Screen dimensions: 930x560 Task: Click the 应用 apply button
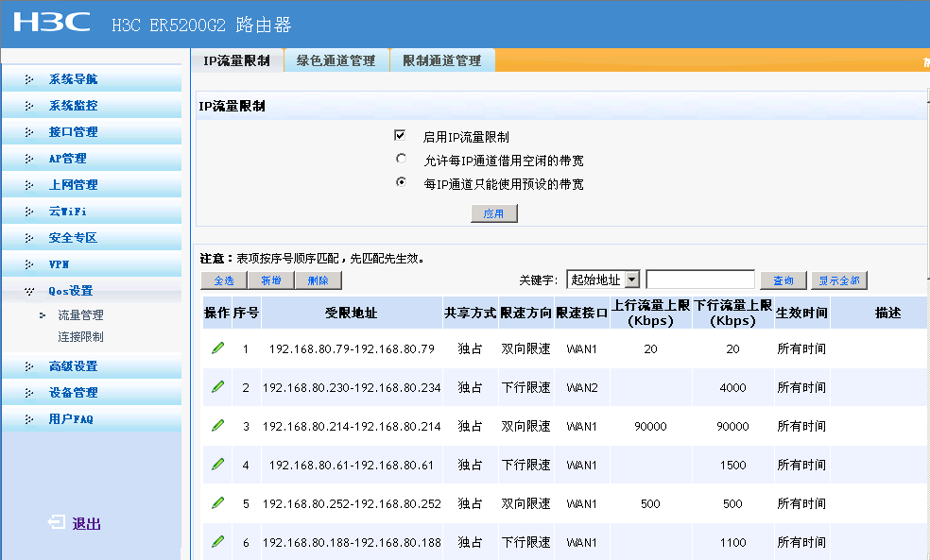point(494,213)
